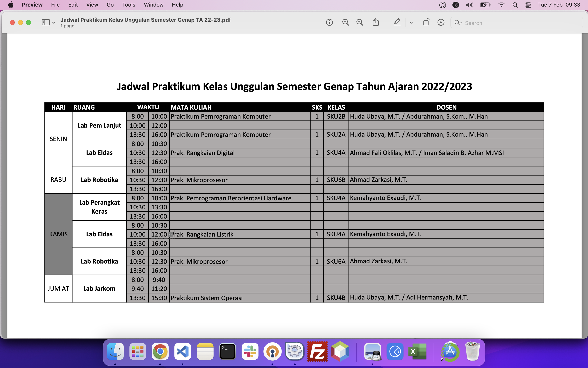588x368 pixels.
Task: Launch FileZilla from the Dock
Action: [317, 351]
